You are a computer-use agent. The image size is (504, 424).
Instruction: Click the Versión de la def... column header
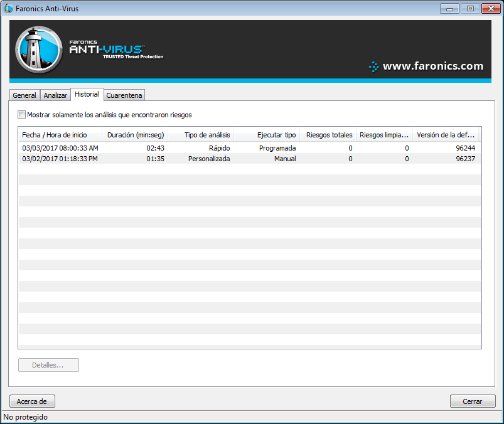pos(446,135)
